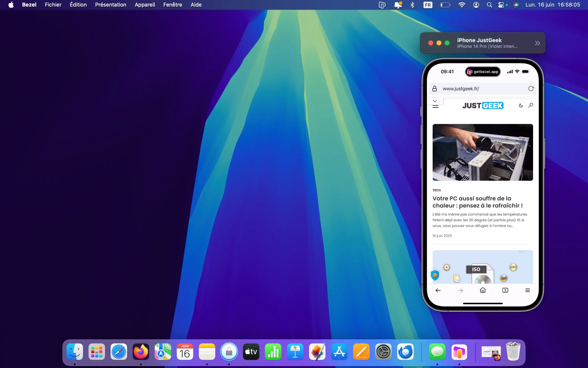
Task: Open Control Center in menu bar
Action: tap(501, 5)
